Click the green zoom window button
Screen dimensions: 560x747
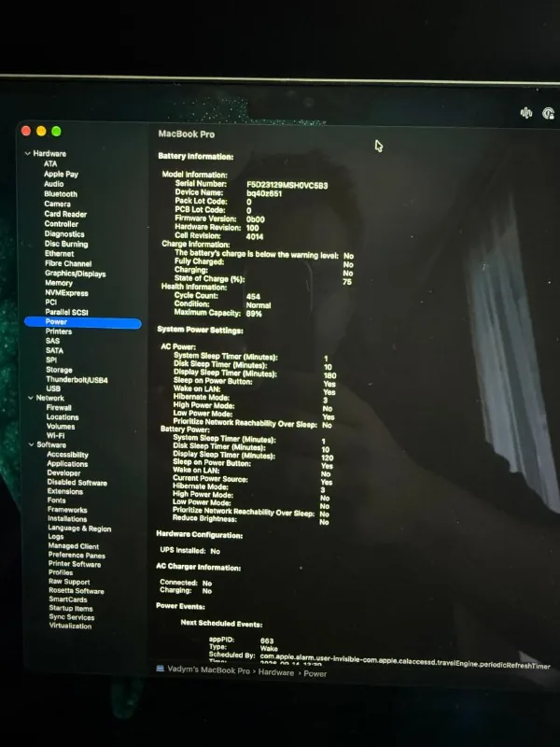(x=56, y=132)
